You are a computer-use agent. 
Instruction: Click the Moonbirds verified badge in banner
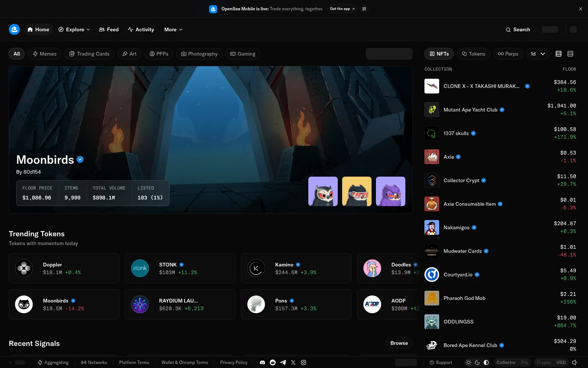[80, 159]
